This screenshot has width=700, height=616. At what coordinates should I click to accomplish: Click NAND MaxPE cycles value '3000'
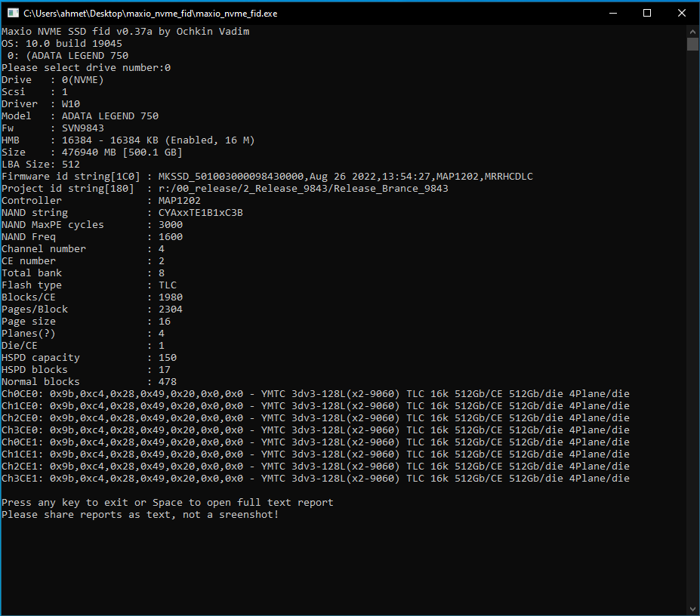[x=171, y=224]
